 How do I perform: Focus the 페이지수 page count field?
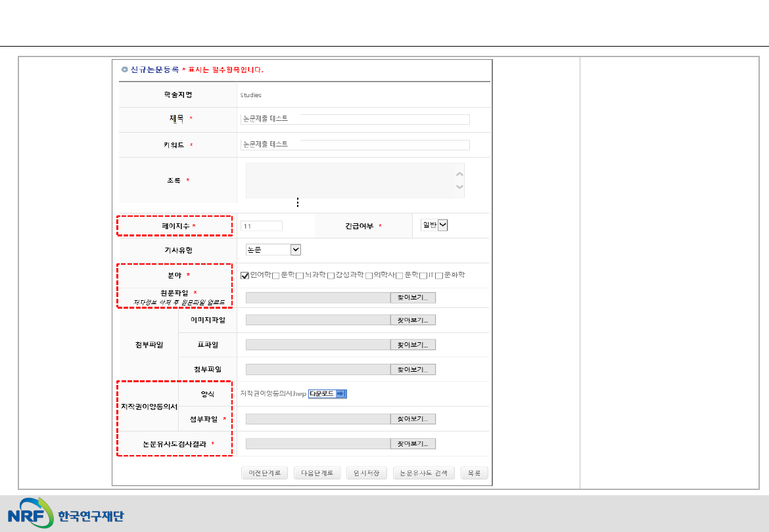point(262,226)
